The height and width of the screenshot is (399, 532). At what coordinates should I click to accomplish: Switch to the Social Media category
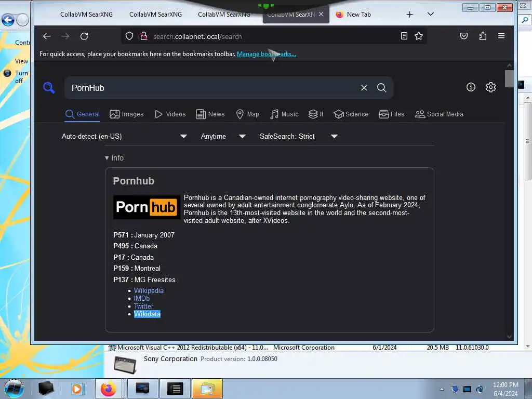(x=439, y=114)
